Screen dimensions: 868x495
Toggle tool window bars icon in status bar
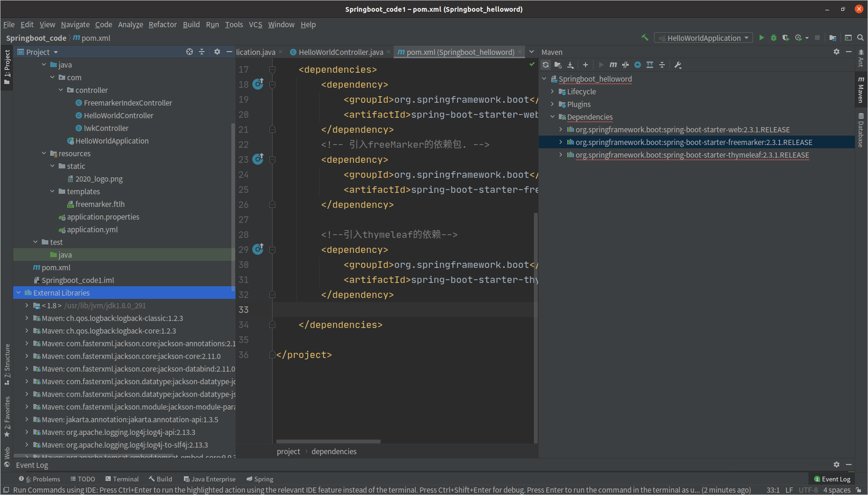coord(6,490)
